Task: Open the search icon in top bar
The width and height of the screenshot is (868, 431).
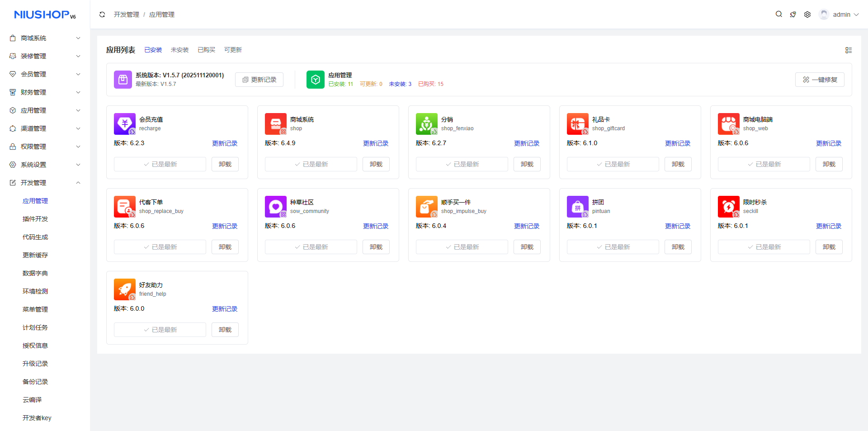Action: 778,14
